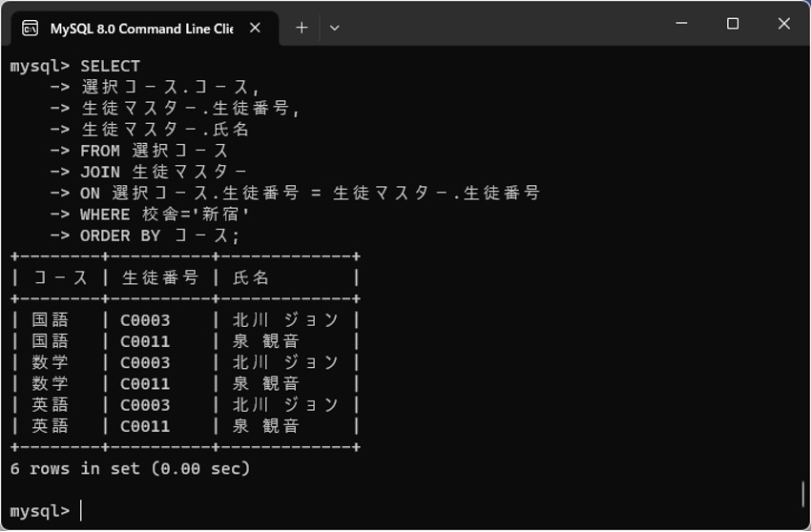Click the terminal scrollbar thumb

(x=802, y=494)
